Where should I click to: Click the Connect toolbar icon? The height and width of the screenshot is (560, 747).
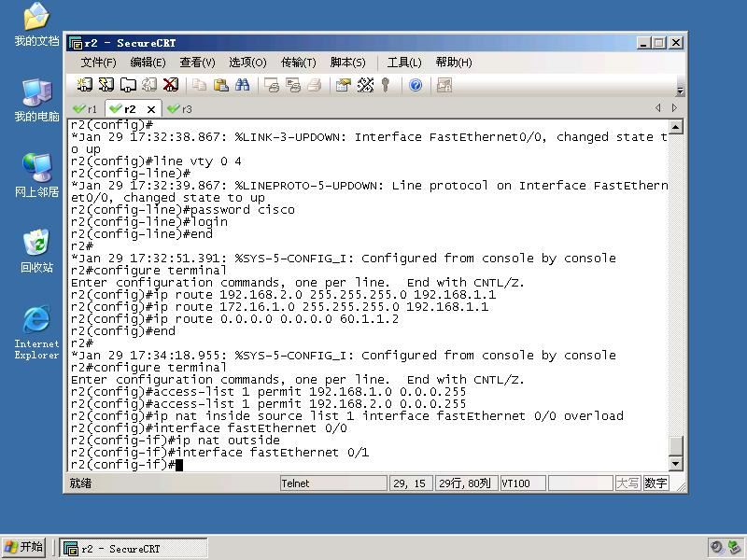84,85
